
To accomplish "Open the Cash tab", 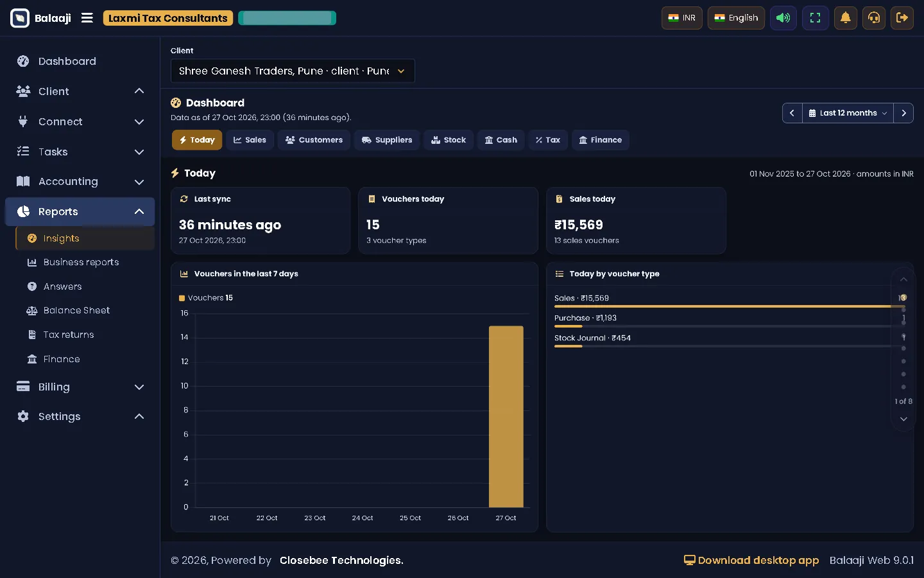I will pos(501,140).
